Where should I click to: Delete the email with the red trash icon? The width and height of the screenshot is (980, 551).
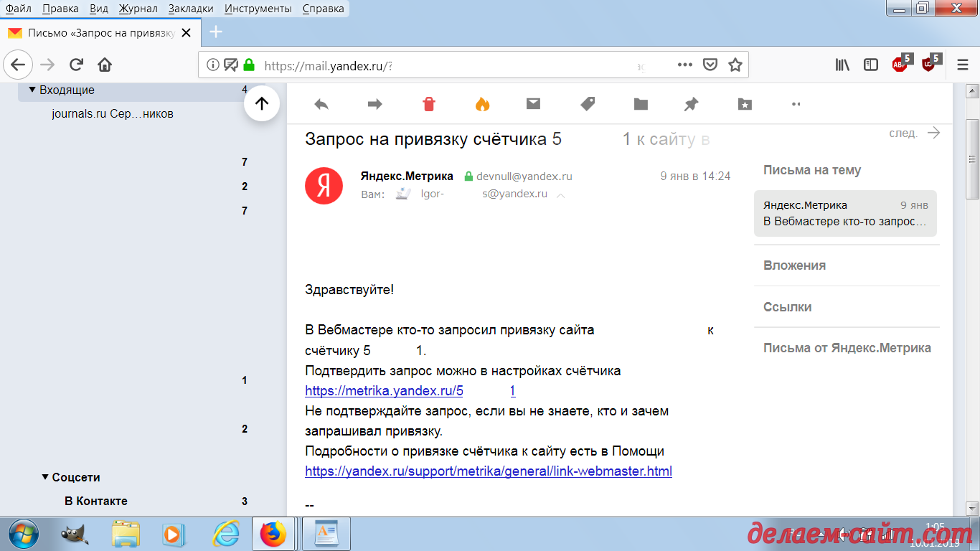429,104
